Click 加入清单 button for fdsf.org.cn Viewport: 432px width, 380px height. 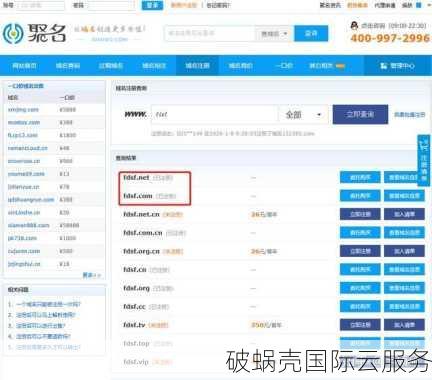(404, 251)
